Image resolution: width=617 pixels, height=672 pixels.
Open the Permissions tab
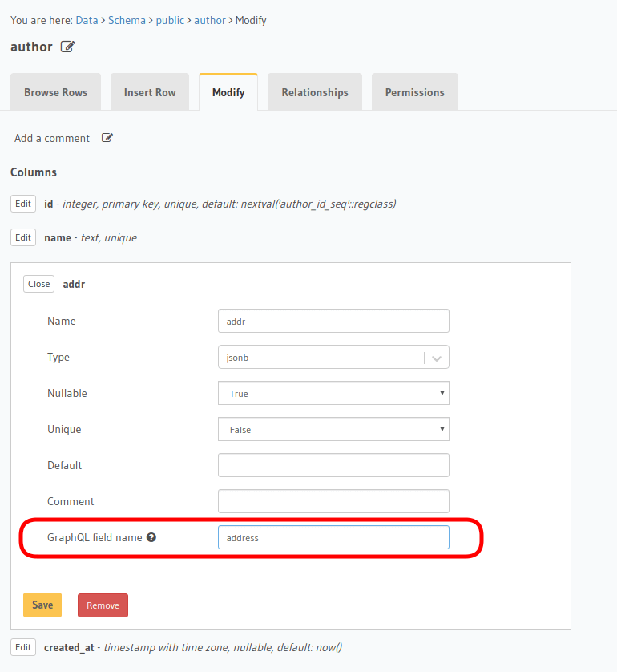414,91
